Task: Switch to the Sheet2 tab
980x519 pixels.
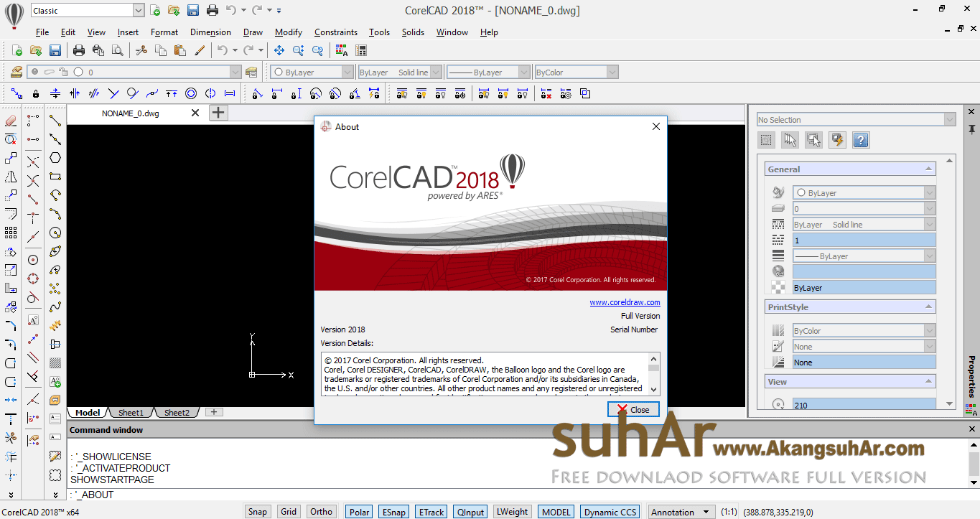Action: 177,413
